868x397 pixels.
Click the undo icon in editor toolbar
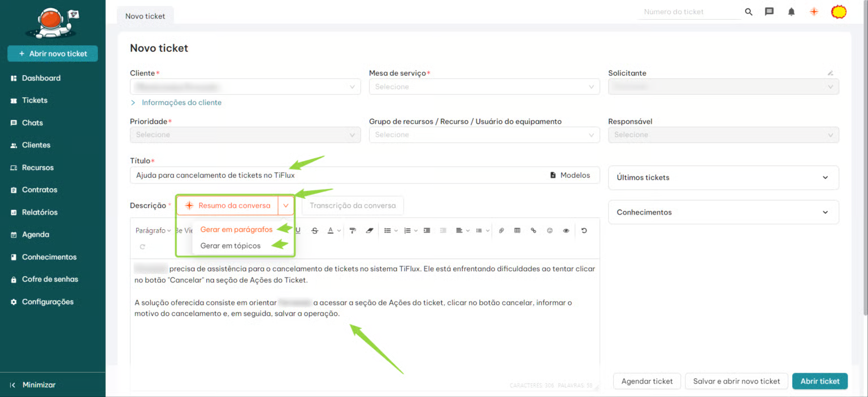[x=584, y=230]
